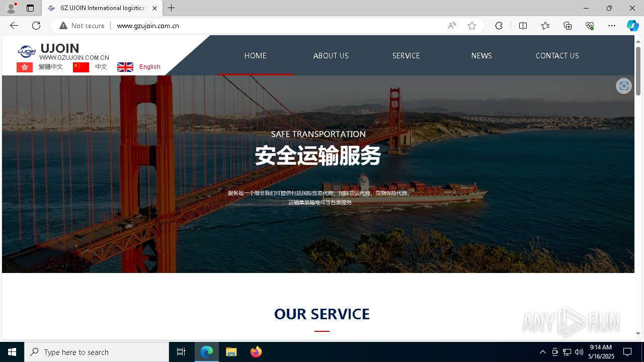Open the network status tray icon
This screenshot has width=644, height=362.
tap(567, 352)
